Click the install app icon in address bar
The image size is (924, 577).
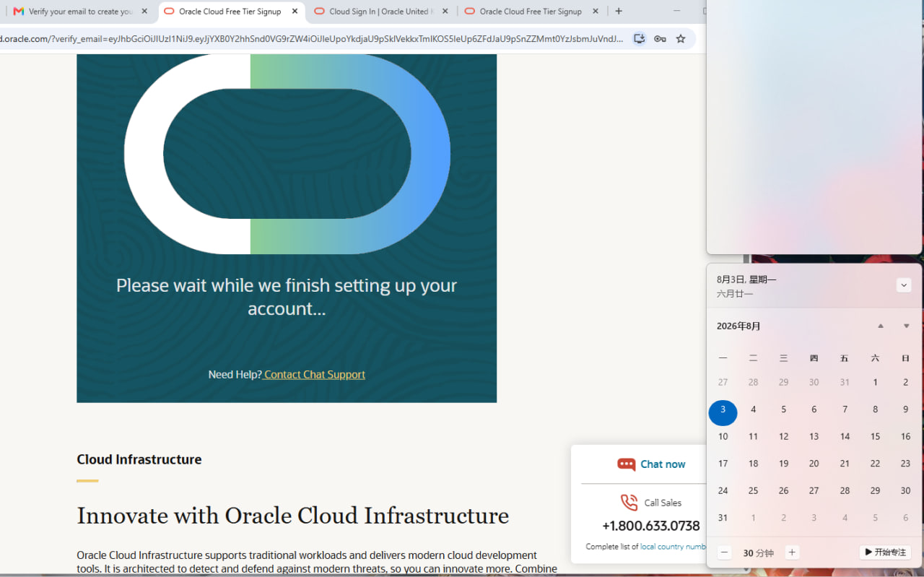[639, 39]
